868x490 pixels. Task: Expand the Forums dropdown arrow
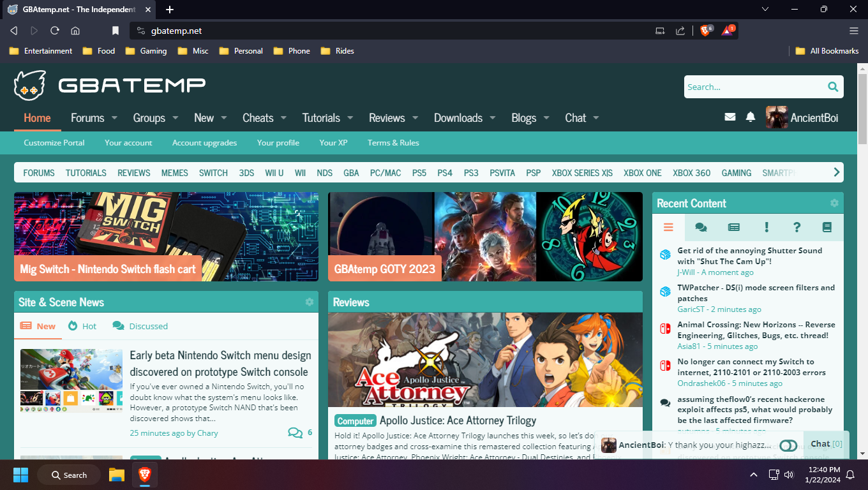(115, 118)
